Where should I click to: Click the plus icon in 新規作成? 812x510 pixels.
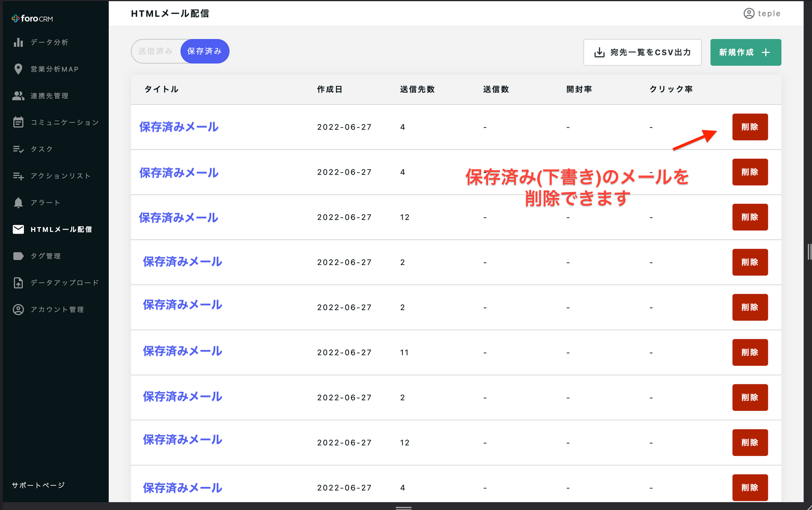click(x=766, y=52)
